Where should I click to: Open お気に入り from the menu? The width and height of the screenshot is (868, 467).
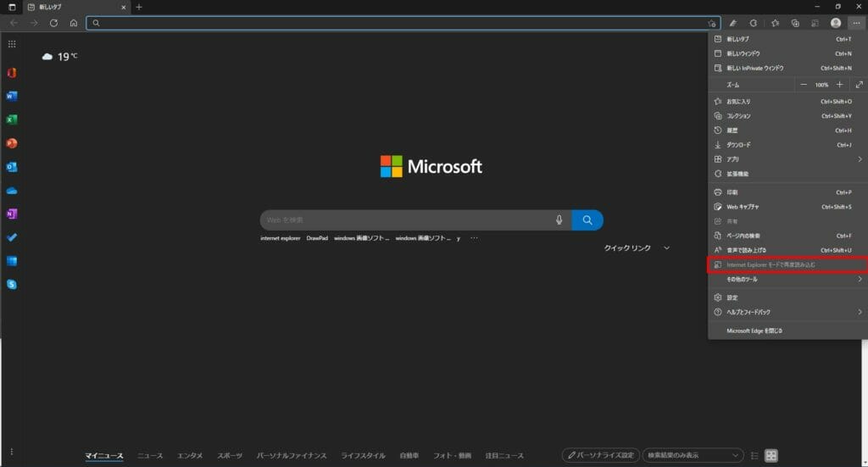[787, 102]
